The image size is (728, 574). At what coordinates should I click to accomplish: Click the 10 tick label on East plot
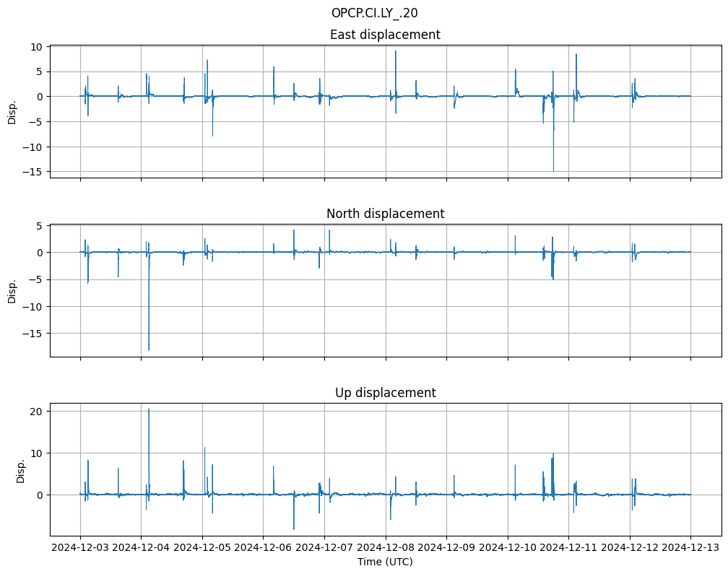[36, 47]
